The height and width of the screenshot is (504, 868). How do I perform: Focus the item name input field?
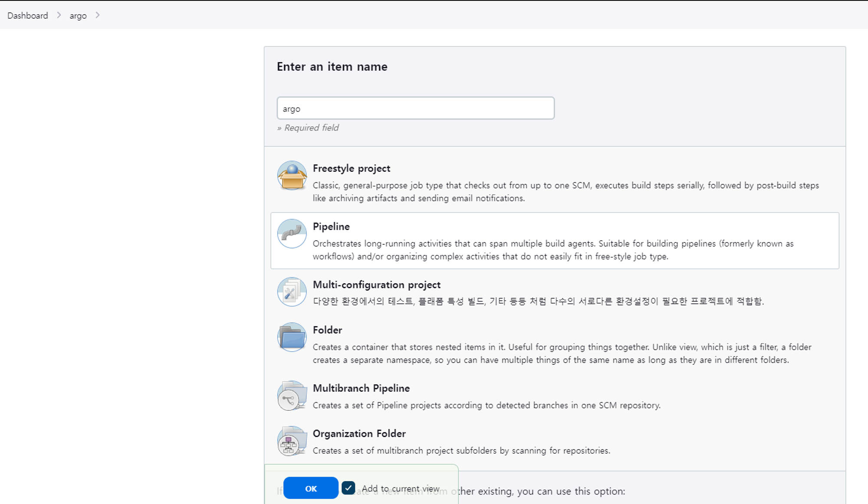tap(415, 108)
